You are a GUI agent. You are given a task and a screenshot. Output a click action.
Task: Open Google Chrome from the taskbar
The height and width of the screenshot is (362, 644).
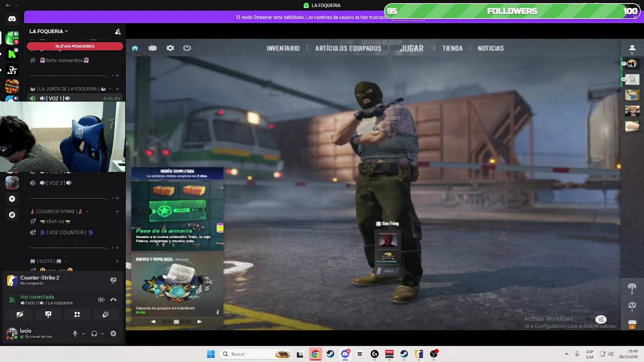[x=315, y=354]
